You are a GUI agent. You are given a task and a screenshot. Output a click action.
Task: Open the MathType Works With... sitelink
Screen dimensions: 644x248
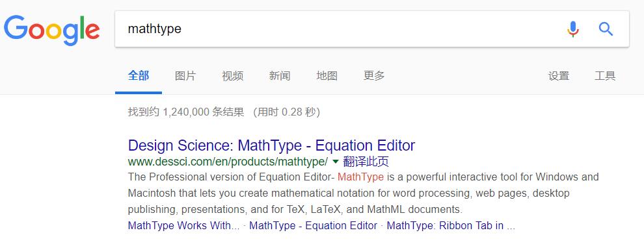click(x=183, y=226)
